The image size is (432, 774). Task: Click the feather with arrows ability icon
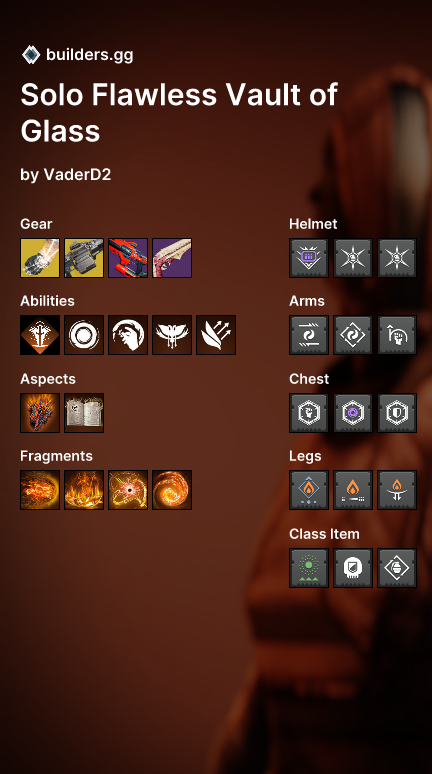click(216, 335)
